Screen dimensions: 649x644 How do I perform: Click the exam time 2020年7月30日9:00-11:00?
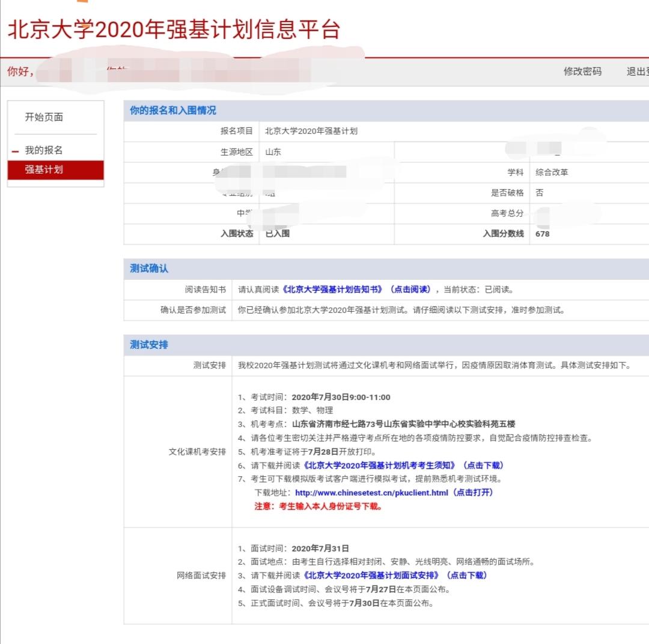coord(341,397)
